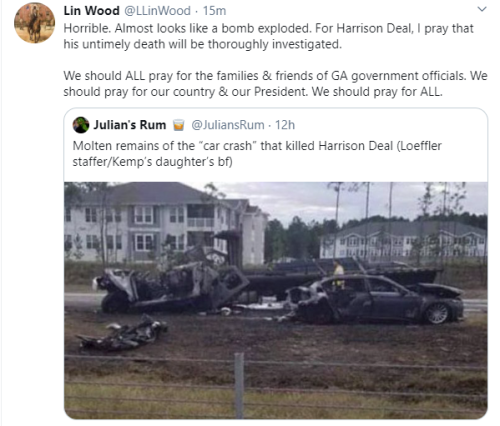Image resolution: width=500 pixels, height=426 pixels.
Task: Click the person in yellow vest in photo
Action: click(x=339, y=274)
